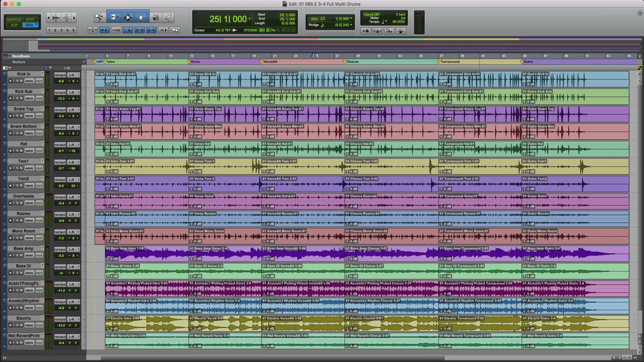
Task: Select the Grabber hand tool
Action: tap(141, 17)
